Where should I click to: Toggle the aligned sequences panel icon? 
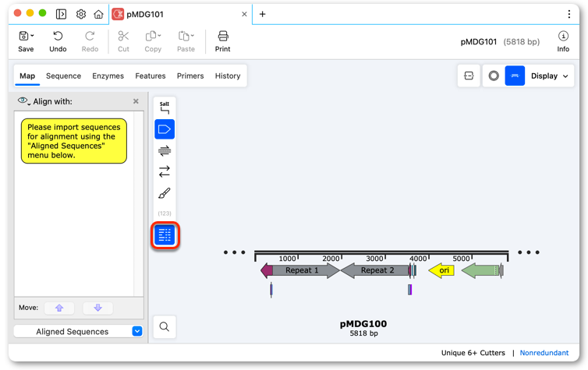tap(165, 235)
